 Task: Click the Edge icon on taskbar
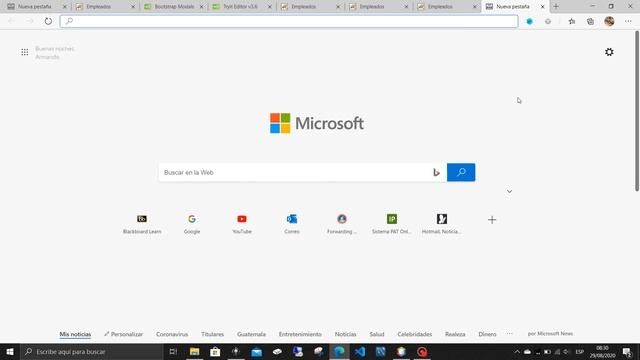[339, 351]
